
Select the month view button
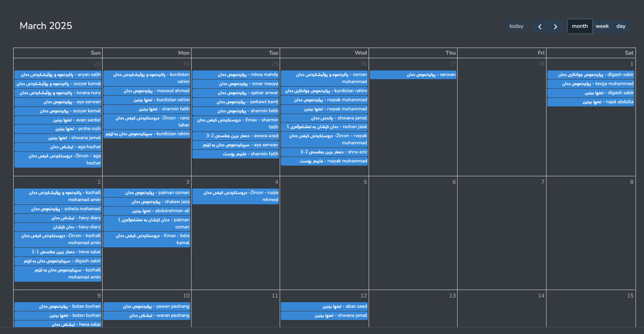[580, 26]
